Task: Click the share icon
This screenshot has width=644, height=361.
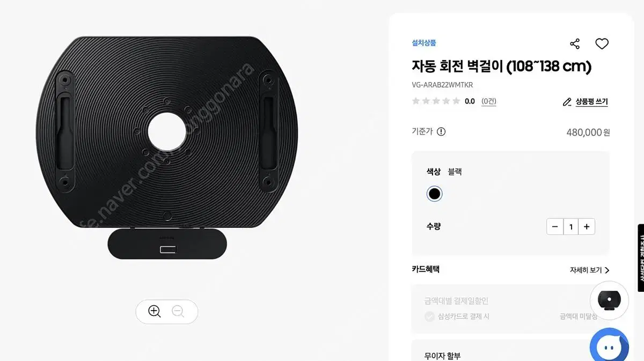Action: click(575, 44)
